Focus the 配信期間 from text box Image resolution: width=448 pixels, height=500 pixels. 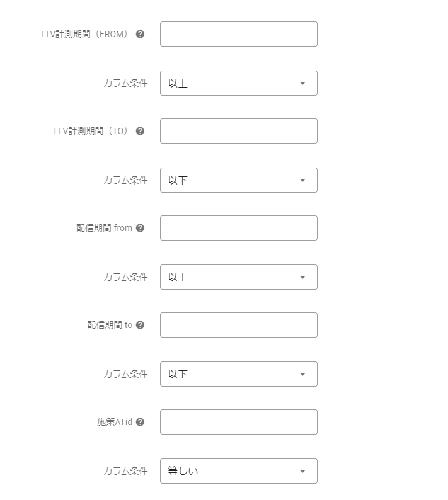(238, 228)
